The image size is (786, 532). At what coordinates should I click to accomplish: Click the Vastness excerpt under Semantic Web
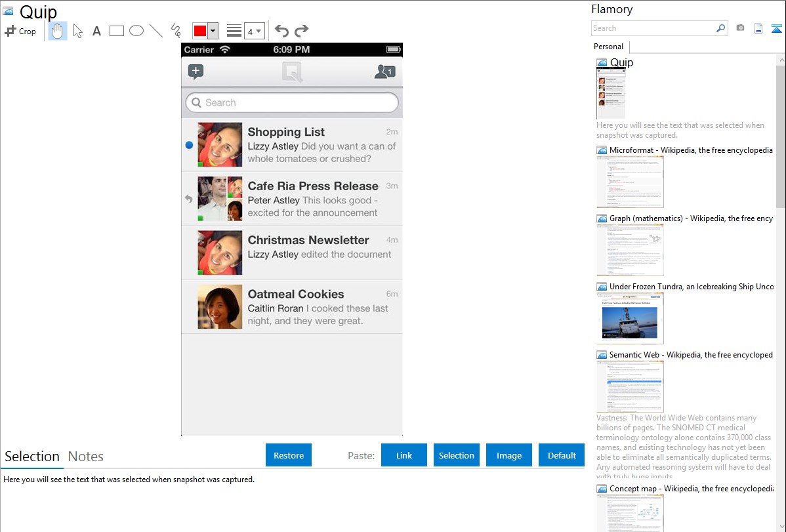pos(684,447)
